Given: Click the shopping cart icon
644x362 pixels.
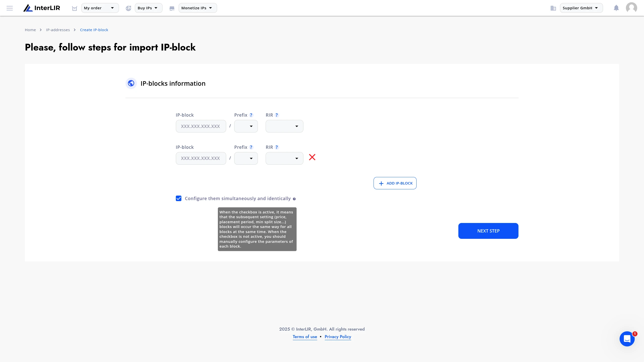Looking at the screenshot, I should point(74,8).
